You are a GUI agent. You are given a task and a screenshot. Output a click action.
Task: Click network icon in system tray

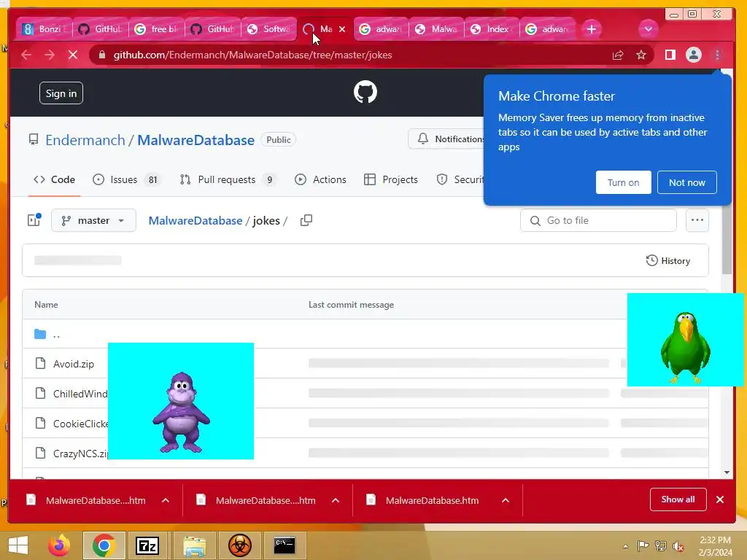click(x=661, y=545)
